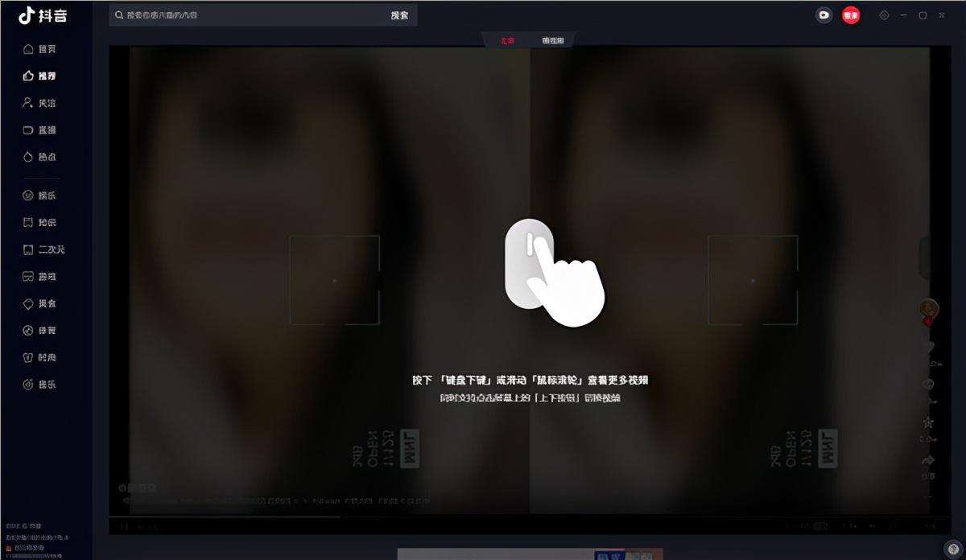The width and height of the screenshot is (966, 560).
Task: Click the play/pause control below the video
Action: 124,526
